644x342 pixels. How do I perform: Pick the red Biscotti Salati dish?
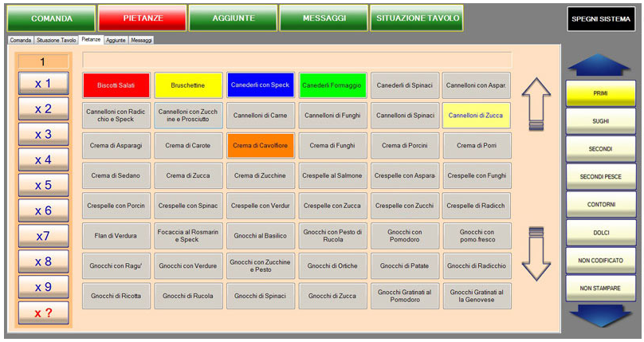(116, 85)
